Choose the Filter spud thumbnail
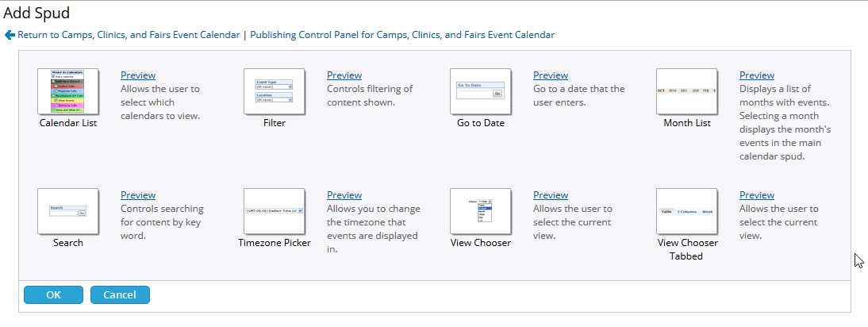The height and width of the screenshot is (327, 868). tap(275, 91)
